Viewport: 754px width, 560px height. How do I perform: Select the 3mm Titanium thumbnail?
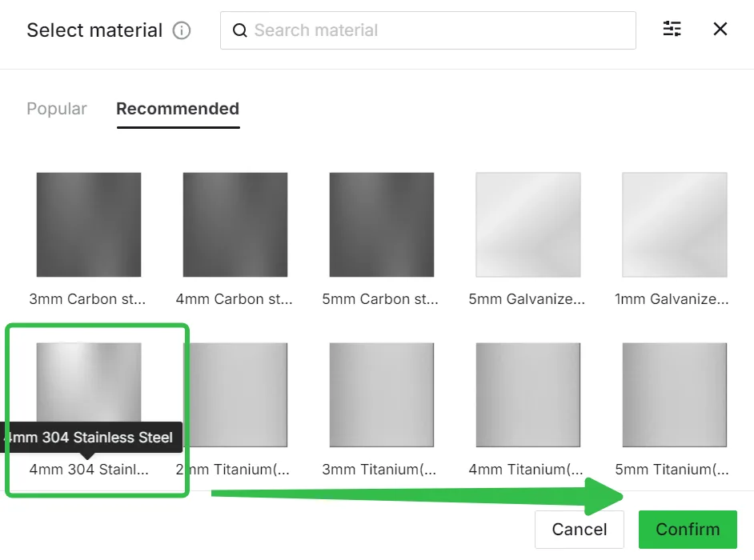coord(382,394)
